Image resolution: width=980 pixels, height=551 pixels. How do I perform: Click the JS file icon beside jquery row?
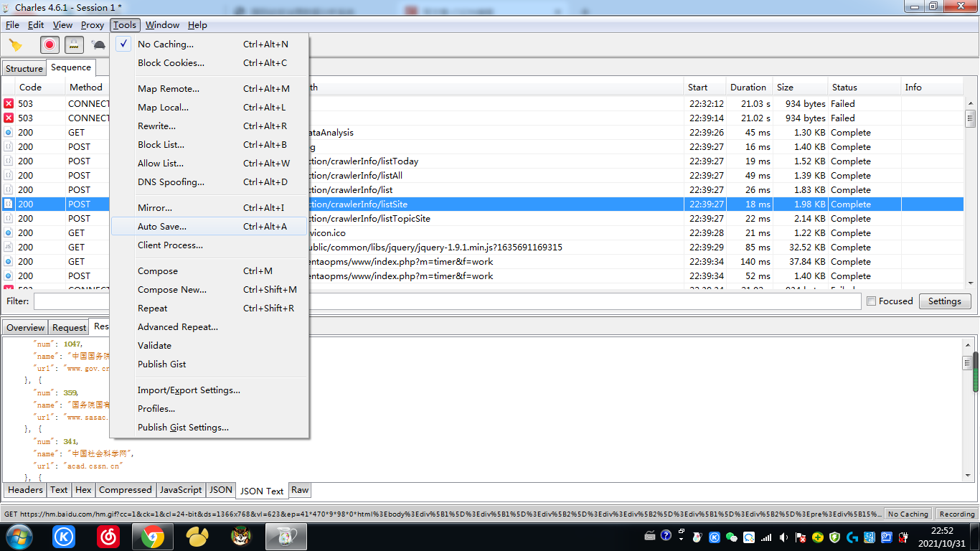(x=9, y=248)
